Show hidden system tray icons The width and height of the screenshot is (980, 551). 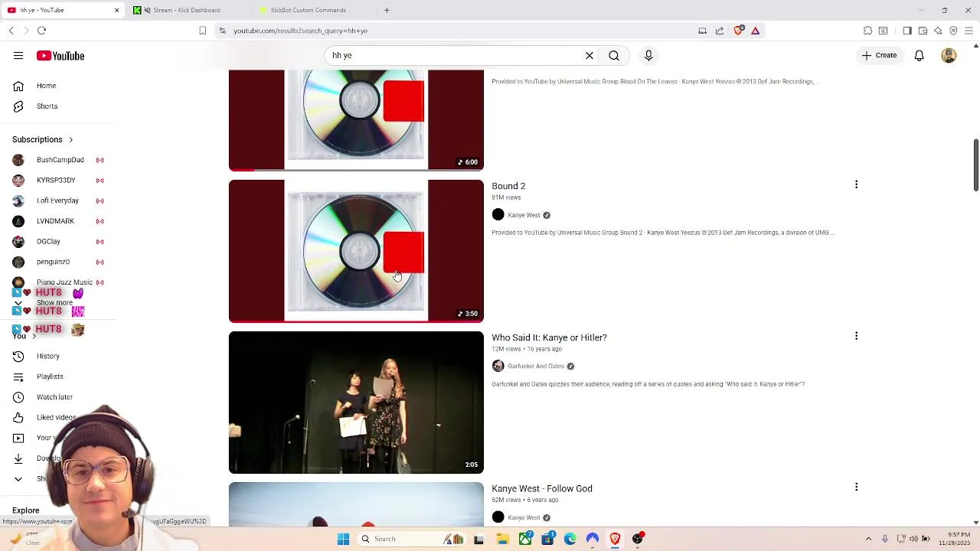868,539
